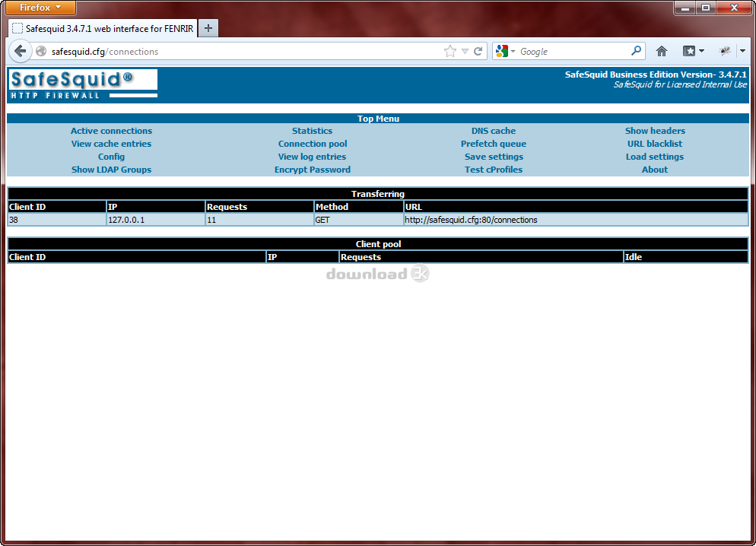Select Client ID value 38
This screenshot has height=546, width=756.
(14, 220)
